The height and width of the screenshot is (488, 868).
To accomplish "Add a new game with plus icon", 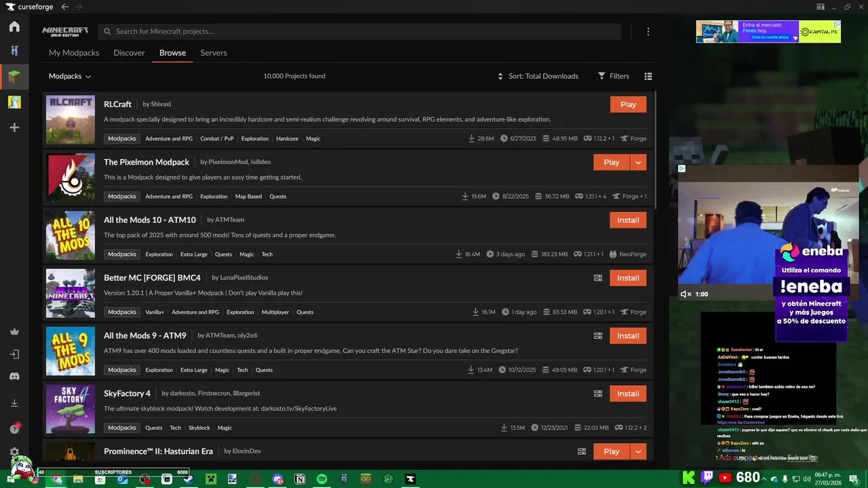I will click(x=14, y=127).
